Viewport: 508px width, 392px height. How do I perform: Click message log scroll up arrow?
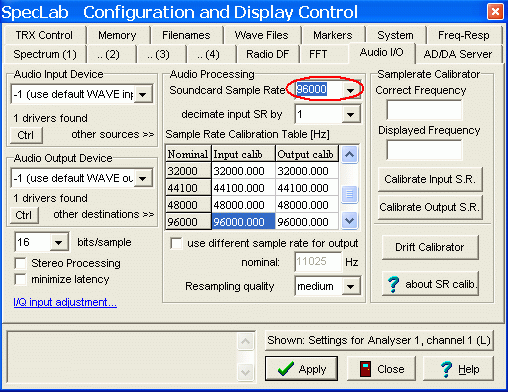point(246,341)
